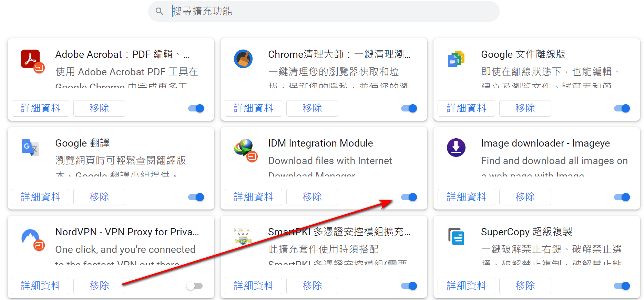Click 移除 for Chrome清理大師
644x300 pixels.
coord(312,108)
